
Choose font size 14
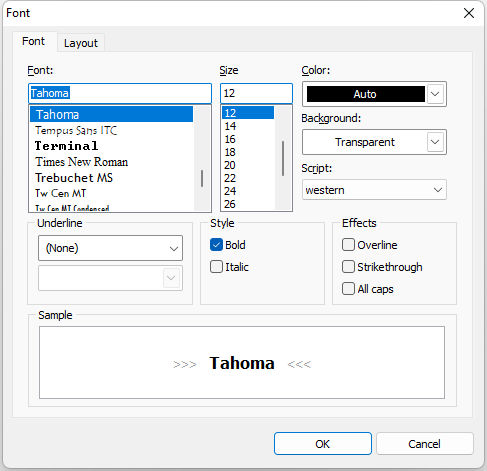pyautogui.click(x=248, y=126)
